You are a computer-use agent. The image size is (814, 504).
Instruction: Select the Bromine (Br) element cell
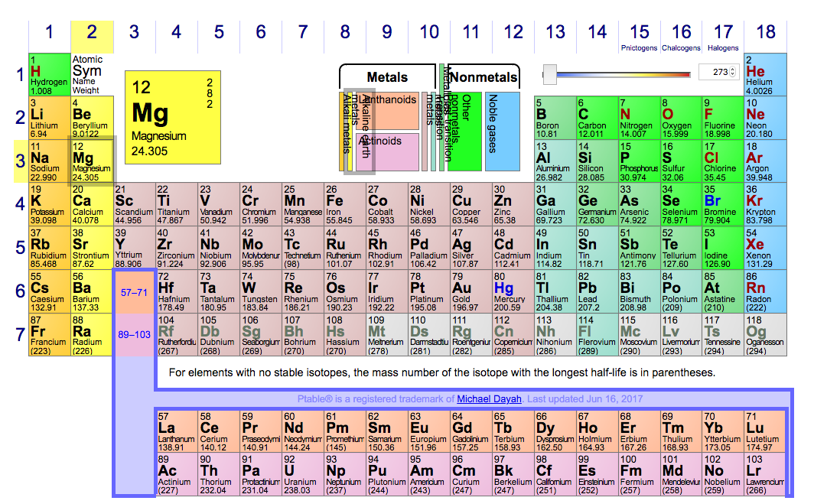723,204
